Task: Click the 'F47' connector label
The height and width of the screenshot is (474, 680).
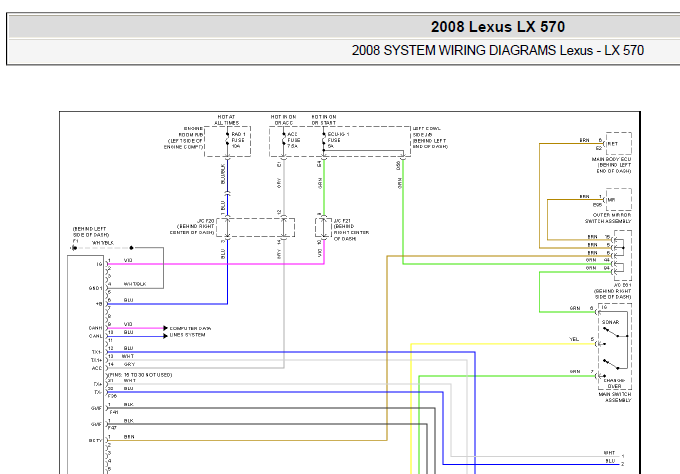Action: pyautogui.click(x=113, y=428)
